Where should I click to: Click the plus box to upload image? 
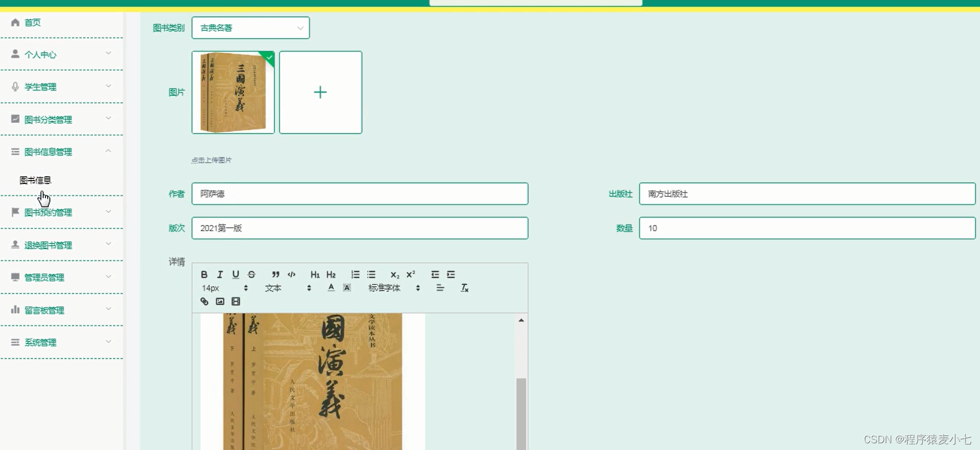tap(320, 92)
